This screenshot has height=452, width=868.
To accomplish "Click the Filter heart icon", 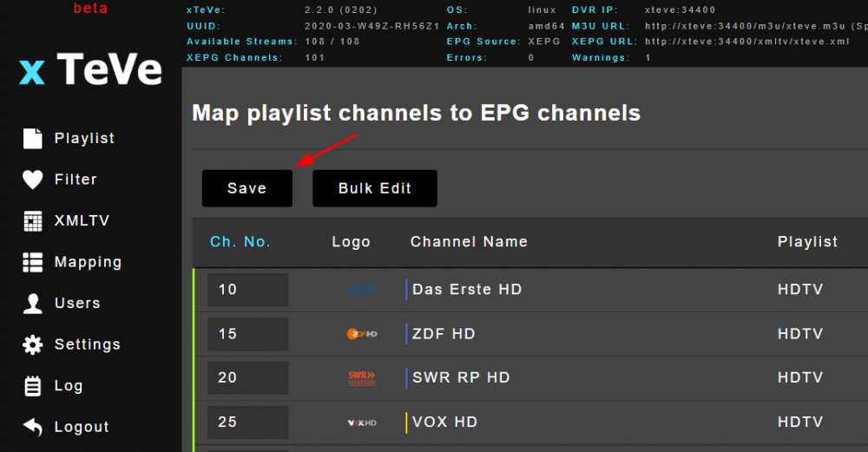I will point(33,180).
